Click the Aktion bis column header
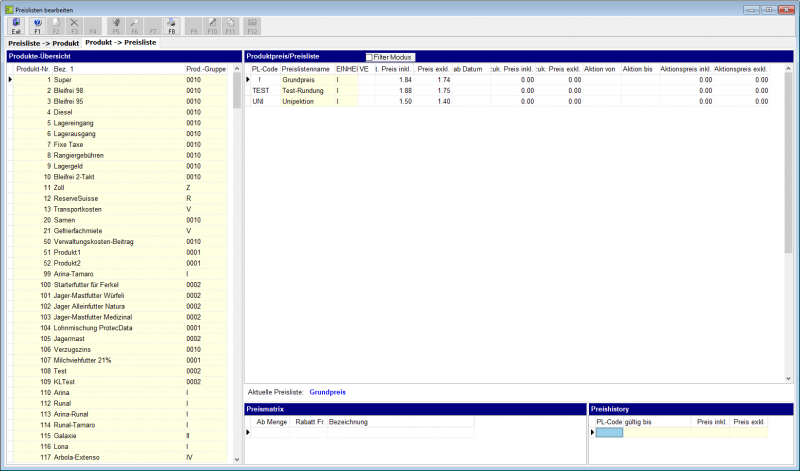The width and height of the screenshot is (800, 471). (640, 69)
